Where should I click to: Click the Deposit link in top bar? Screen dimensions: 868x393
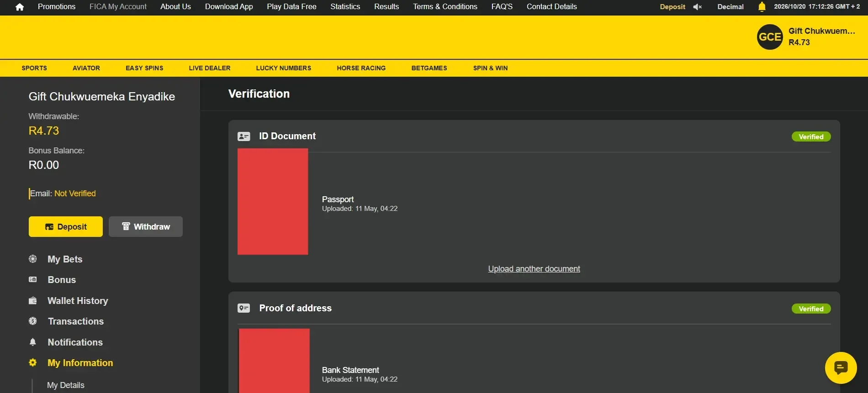pyautogui.click(x=672, y=7)
